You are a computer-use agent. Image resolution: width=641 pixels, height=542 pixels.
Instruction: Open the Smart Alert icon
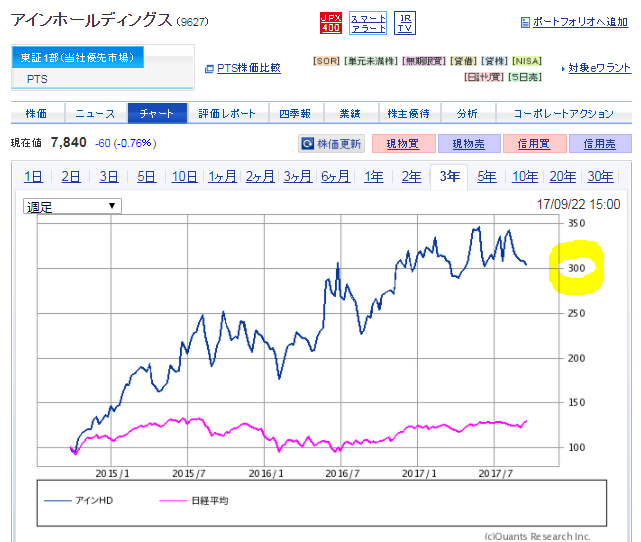[x=368, y=23]
